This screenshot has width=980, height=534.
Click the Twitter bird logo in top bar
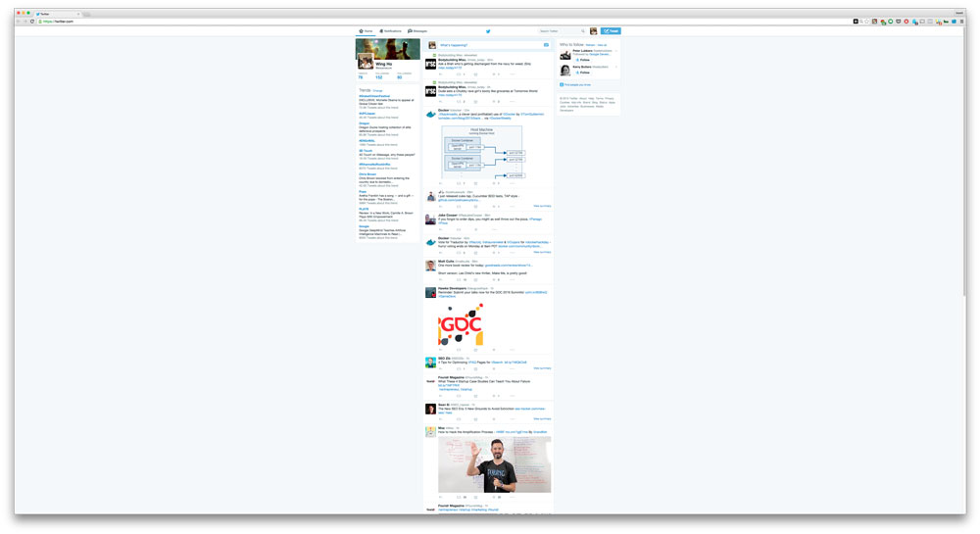point(488,30)
